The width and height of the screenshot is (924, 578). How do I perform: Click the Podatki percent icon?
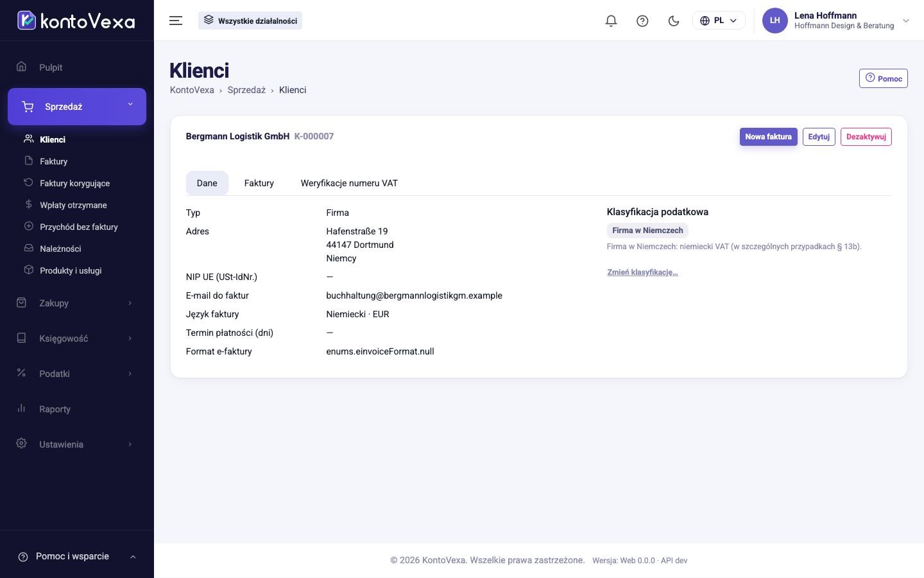point(21,373)
